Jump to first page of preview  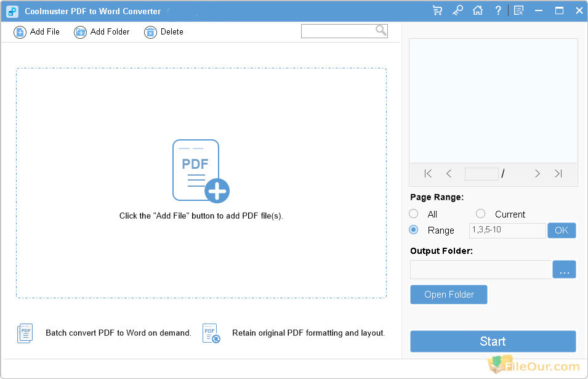[428, 174]
